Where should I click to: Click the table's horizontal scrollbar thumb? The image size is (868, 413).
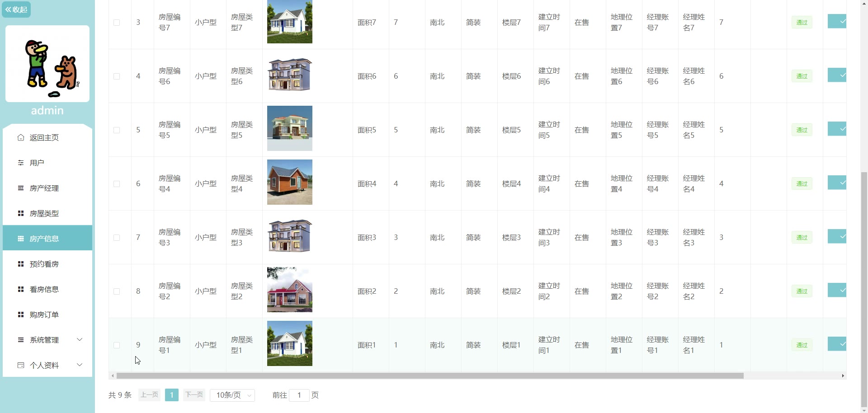430,376
